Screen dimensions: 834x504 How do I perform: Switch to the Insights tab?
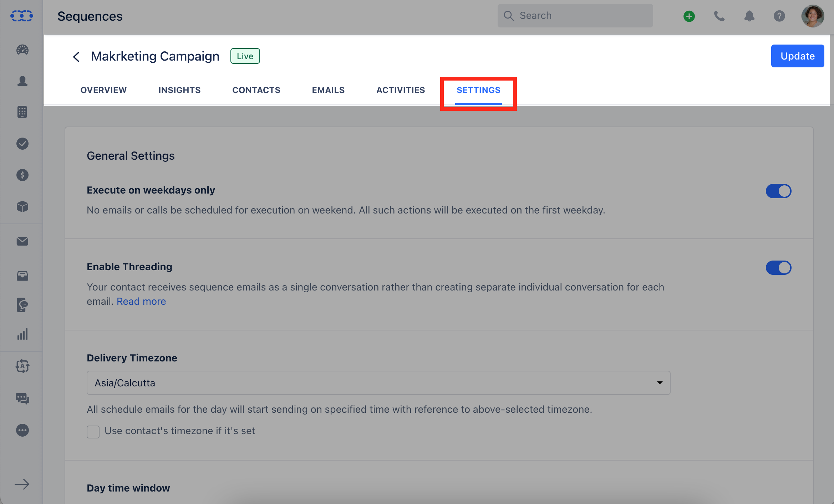point(179,90)
